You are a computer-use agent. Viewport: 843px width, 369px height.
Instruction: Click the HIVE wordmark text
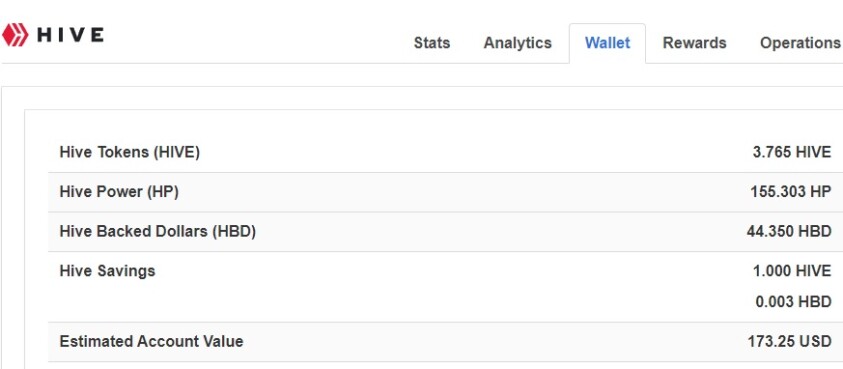(70, 35)
